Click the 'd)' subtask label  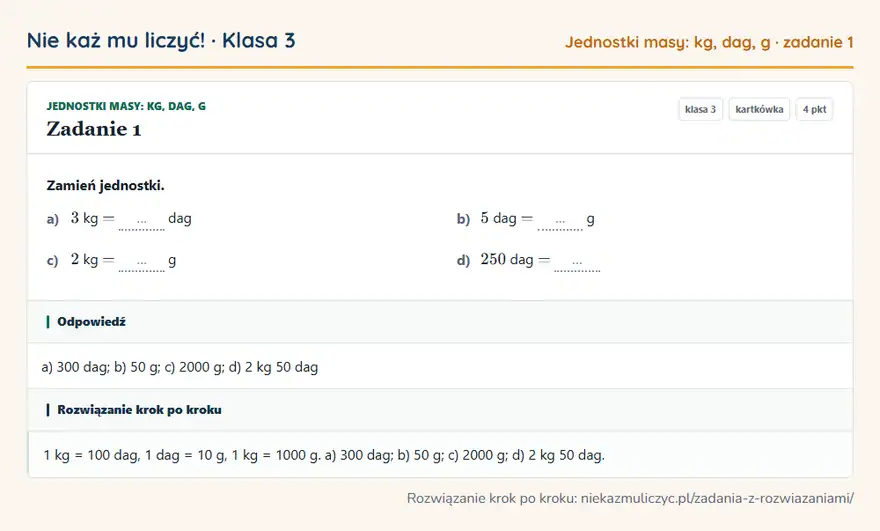463,260
